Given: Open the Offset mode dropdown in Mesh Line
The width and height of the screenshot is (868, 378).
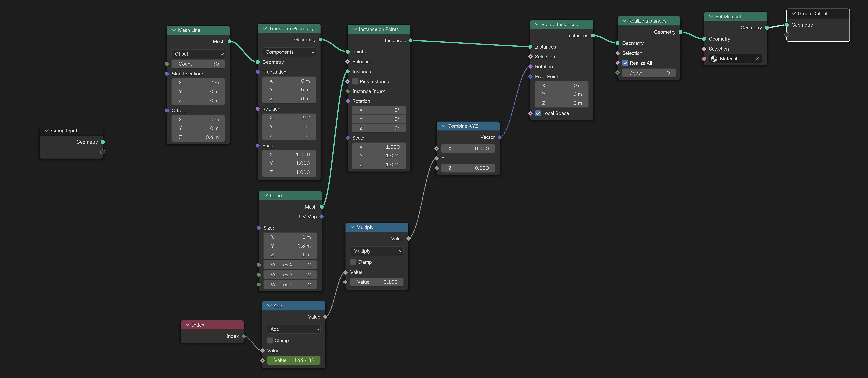Looking at the screenshot, I should coord(198,54).
